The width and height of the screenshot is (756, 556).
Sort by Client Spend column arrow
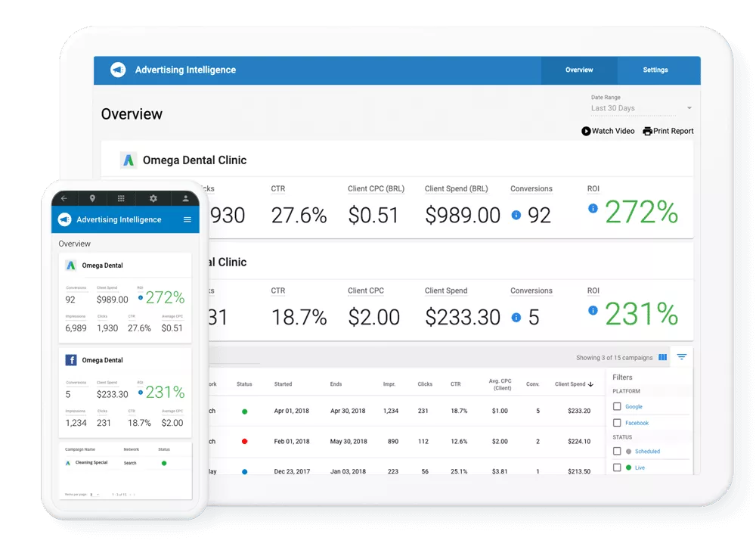click(590, 384)
